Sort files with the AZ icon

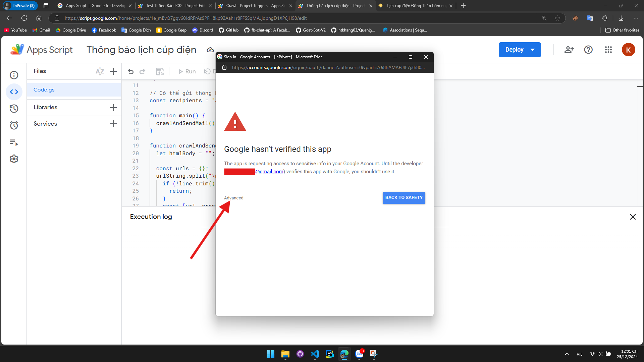[x=100, y=71]
